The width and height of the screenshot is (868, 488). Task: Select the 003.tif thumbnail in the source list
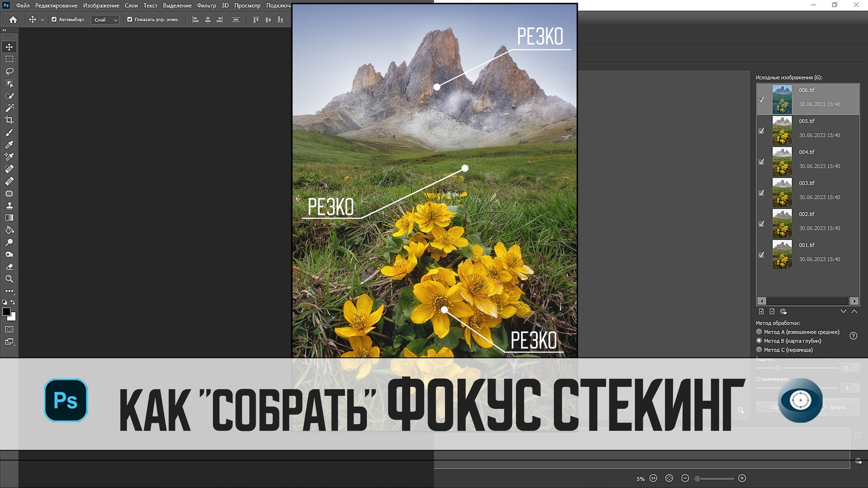click(782, 193)
